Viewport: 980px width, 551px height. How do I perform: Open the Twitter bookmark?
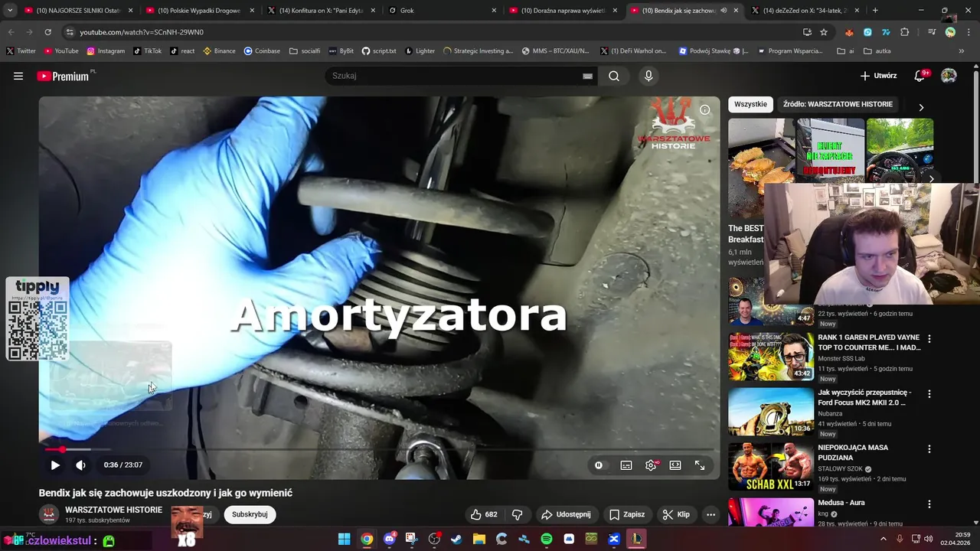click(21, 51)
